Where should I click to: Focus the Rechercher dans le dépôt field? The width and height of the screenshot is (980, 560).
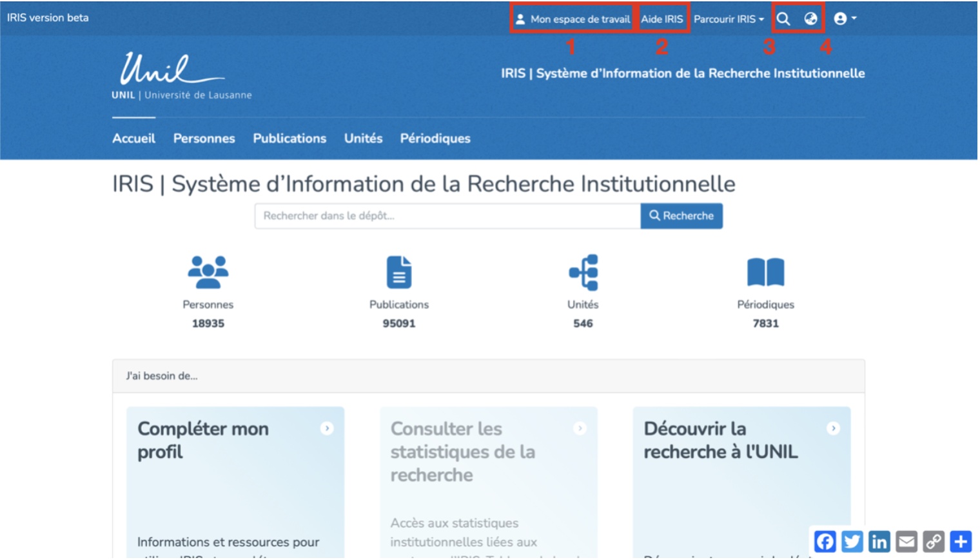447,216
